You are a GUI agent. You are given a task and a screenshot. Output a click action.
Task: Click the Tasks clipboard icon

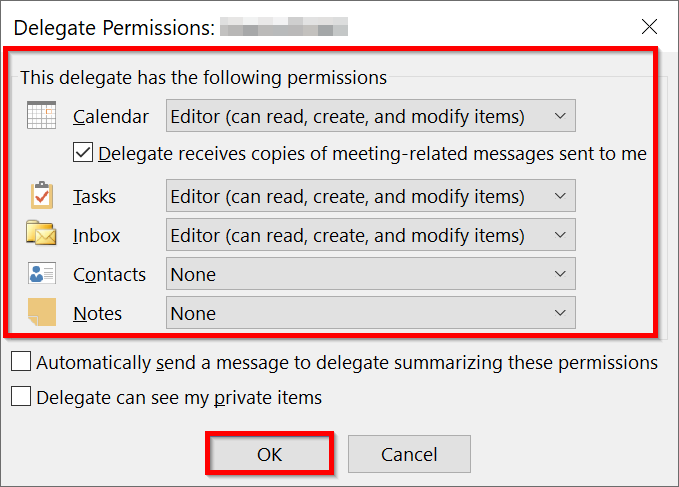point(41,195)
